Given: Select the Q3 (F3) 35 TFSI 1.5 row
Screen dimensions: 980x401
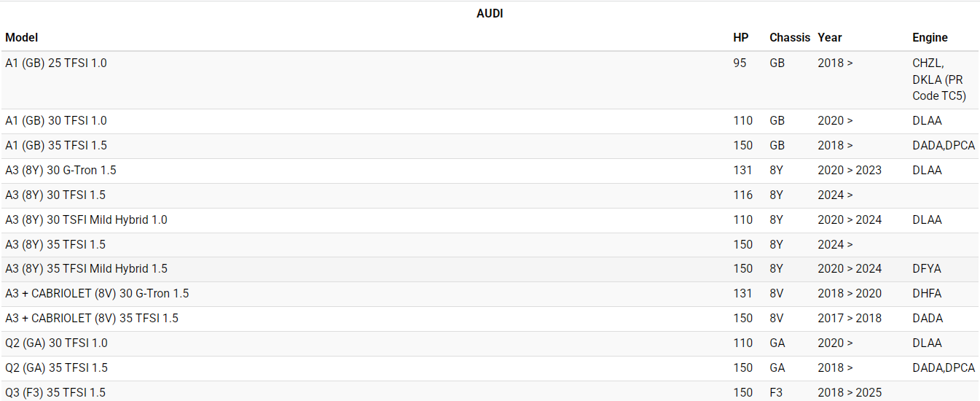Looking at the screenshot, I should click(55, 393).
